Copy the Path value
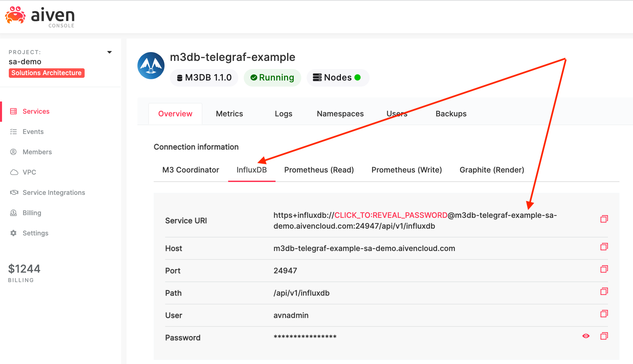This screenshot has height=364, width=633. (604, 291)
